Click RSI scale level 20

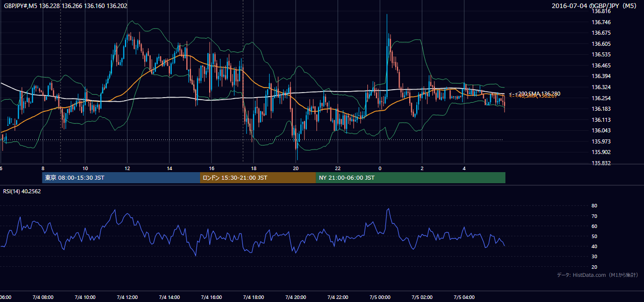595,267
